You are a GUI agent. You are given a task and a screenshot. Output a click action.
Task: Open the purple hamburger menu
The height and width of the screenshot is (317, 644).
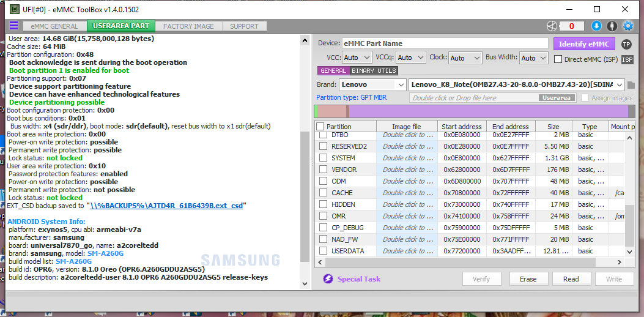click(x=13, y=26)
